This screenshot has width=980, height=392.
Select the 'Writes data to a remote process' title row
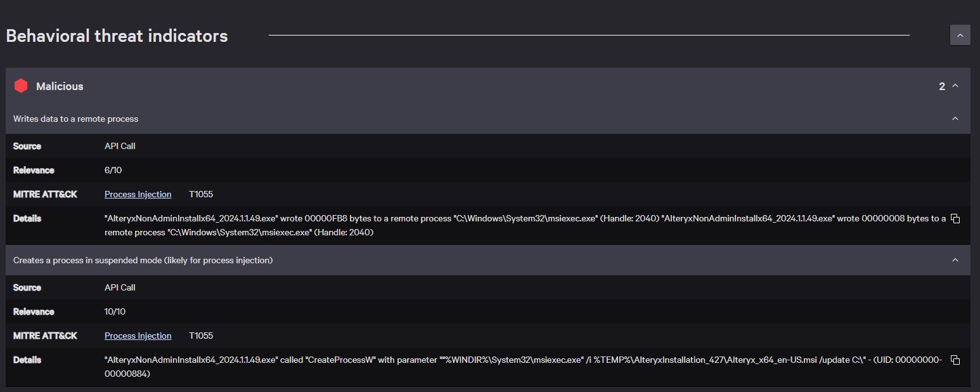tap(75, 119)
